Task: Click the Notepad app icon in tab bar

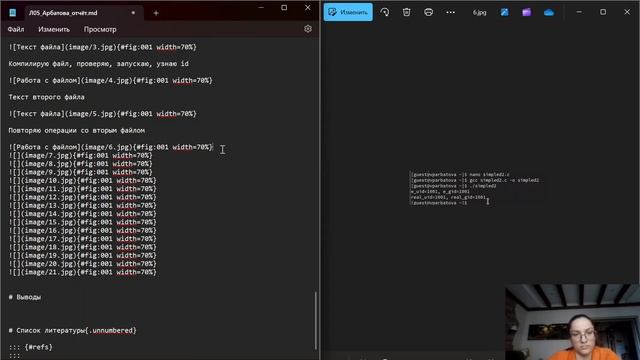Action: click(13, 13)
